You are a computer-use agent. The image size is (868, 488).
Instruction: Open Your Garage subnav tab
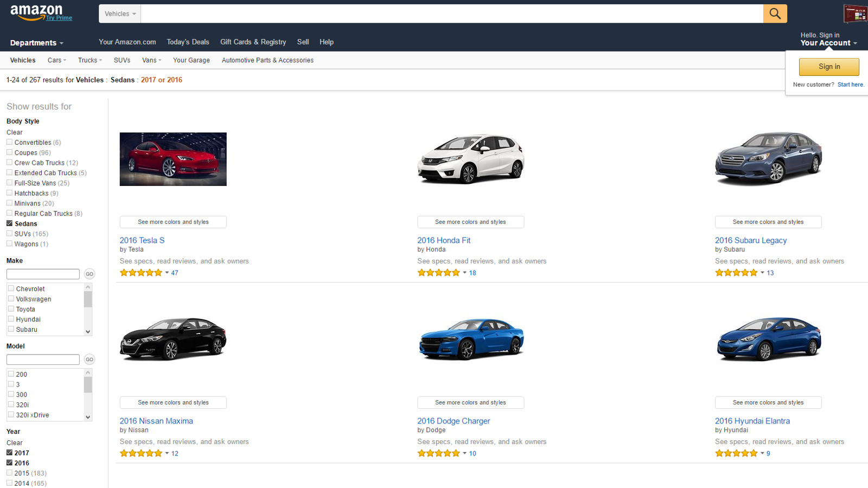[191, 60]
